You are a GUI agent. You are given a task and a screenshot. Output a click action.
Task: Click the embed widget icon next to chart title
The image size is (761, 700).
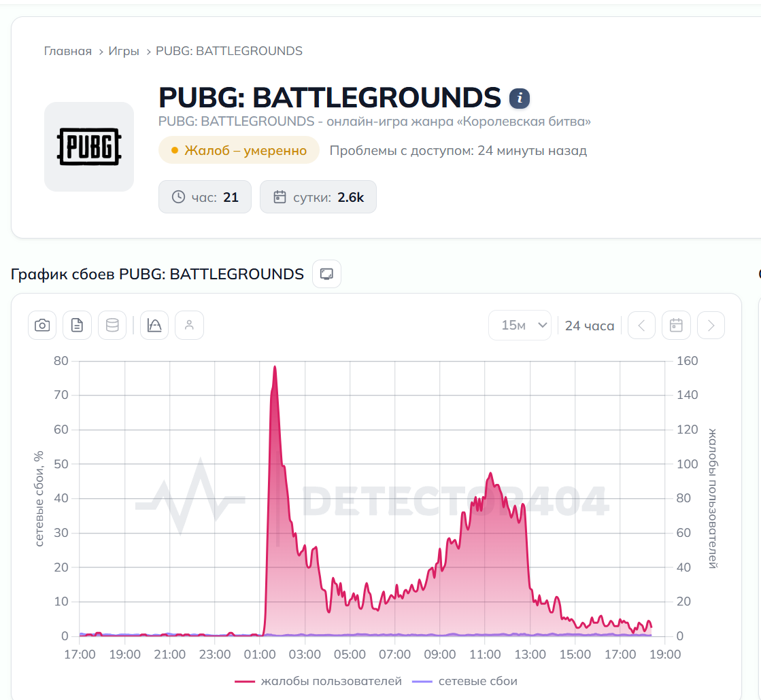pos(326,274)
